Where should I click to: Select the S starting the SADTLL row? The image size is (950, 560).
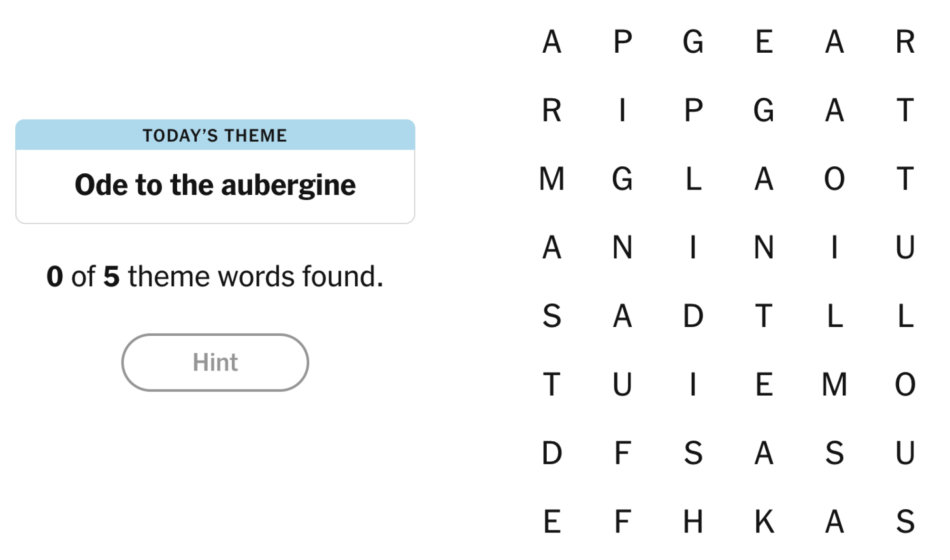(552, 316)
